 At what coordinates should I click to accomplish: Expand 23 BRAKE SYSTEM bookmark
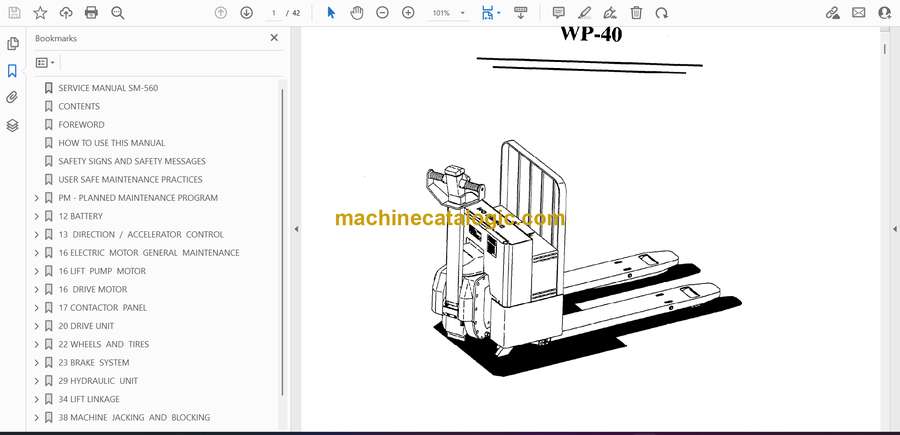pyautogui.click(x=37, y=363)
